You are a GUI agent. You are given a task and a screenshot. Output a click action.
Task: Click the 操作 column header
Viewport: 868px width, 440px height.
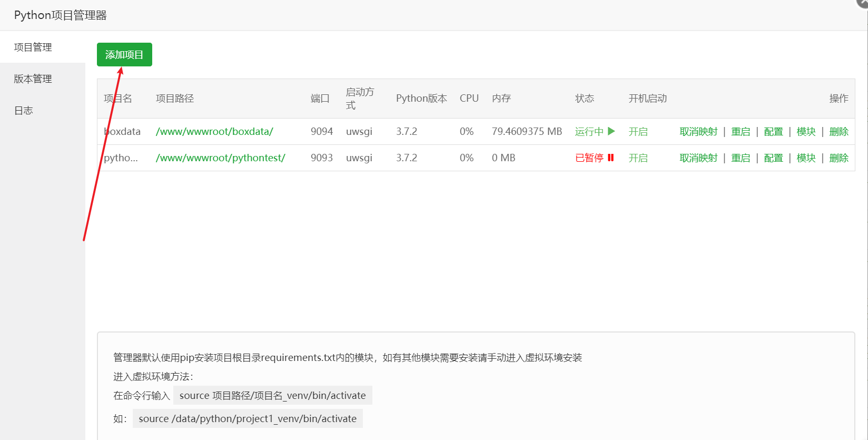point(839,99)
